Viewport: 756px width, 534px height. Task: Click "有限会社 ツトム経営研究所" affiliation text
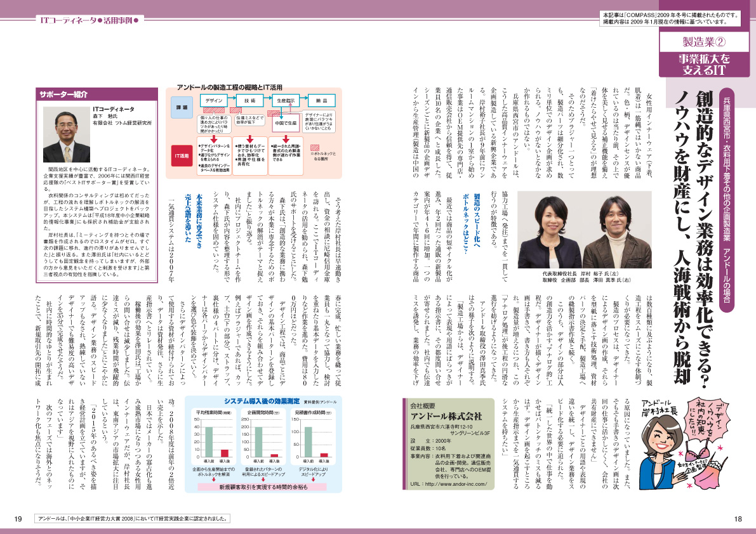[121, 123]
